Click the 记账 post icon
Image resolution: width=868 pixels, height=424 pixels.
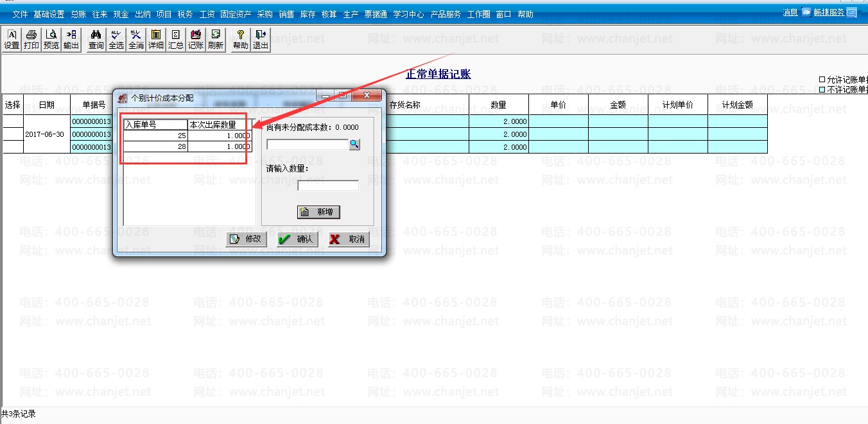(x=196, y=40)
